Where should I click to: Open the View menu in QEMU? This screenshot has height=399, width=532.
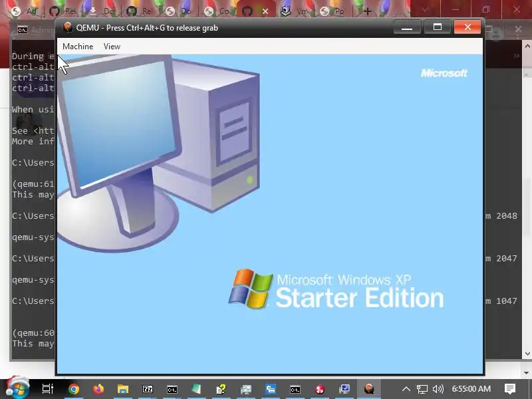tap(112, 47)
